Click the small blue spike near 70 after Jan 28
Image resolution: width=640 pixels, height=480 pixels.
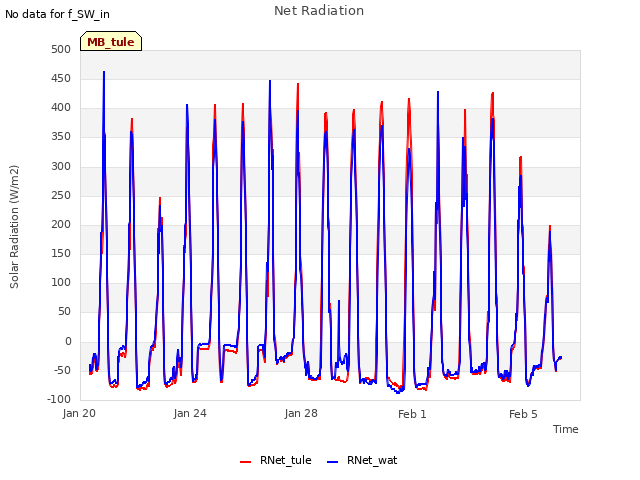339,303
